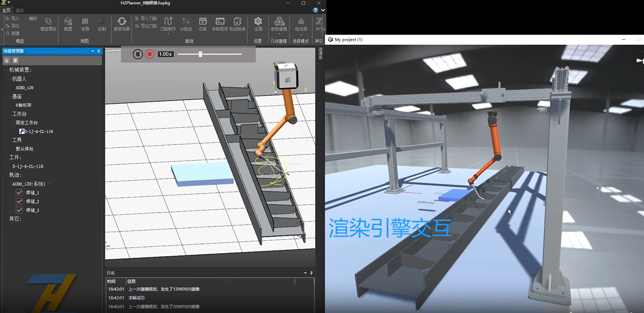Disable the 焊缝_3 weld seam checkbox
The width and height of the screenshot is (644, 313).
pyautogui.click(x=19, y=210)
